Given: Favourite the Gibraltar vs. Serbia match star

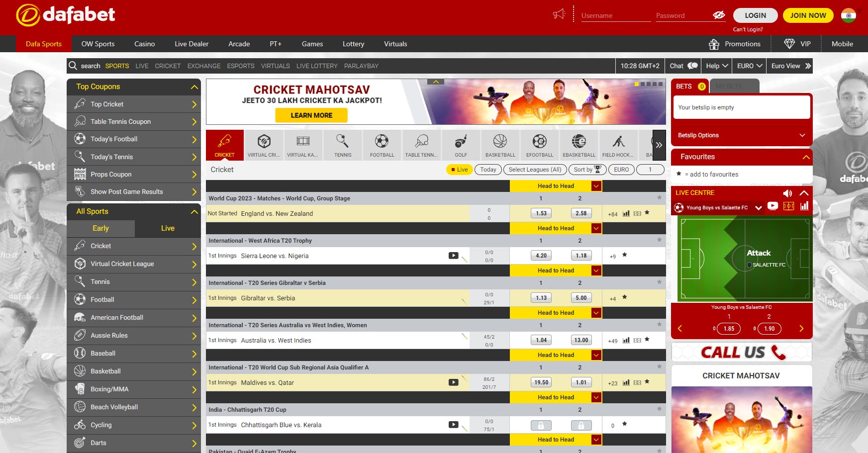Looking at the screenshot, I should click(x=624, y=297).
